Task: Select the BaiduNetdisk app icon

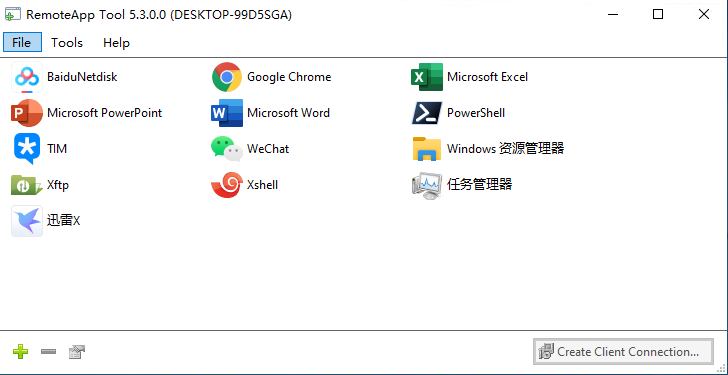Action: click(27, 77)
